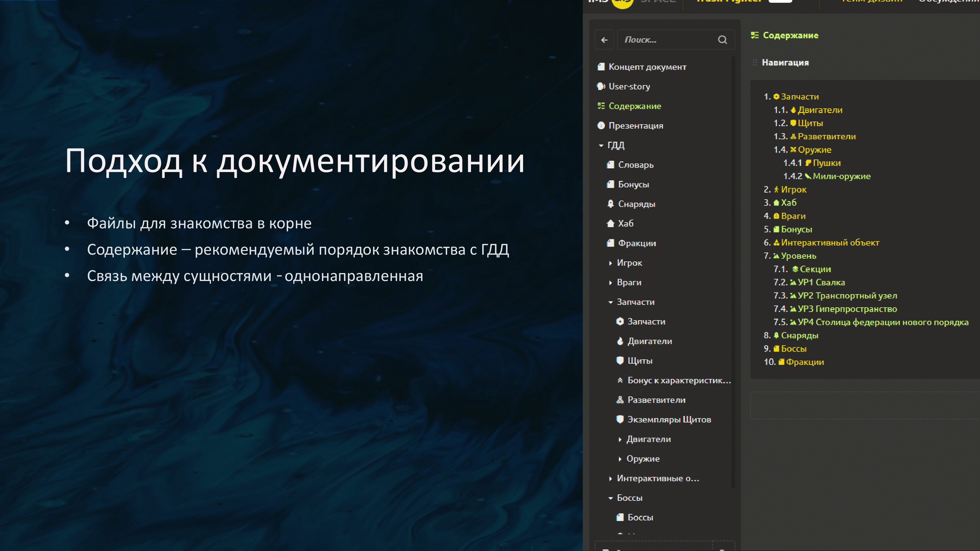
Task: Expand the Враги folder
Action: pos(610,283)
